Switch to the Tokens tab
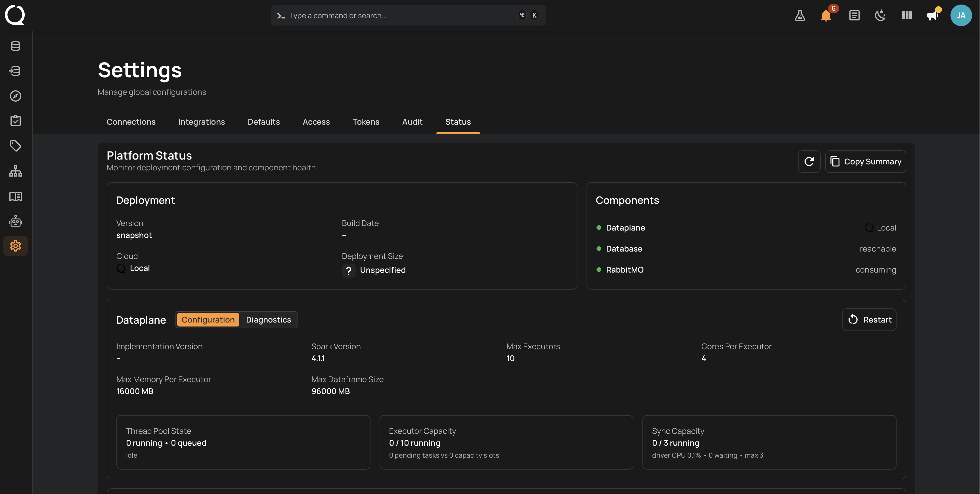Viewport: 980px width, 494px height. [x=366, y=122]
